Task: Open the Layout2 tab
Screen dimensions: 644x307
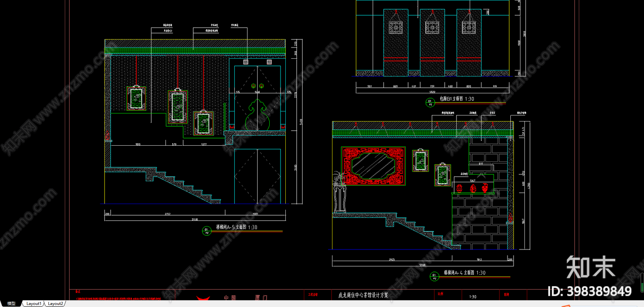Action: 55,303
